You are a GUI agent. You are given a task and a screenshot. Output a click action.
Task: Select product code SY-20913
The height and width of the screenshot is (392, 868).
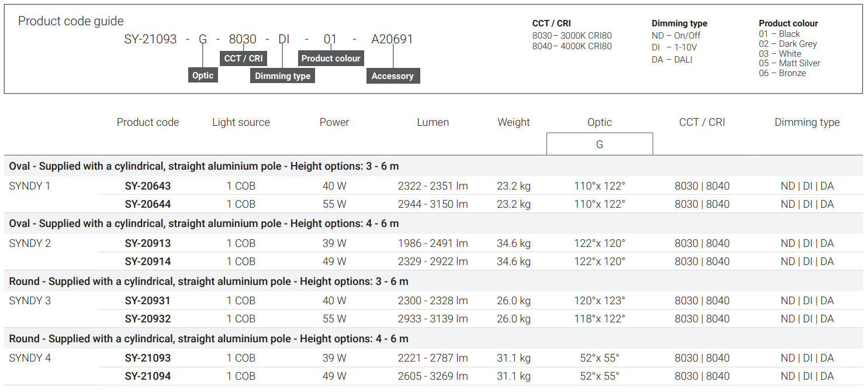point(148,243)
